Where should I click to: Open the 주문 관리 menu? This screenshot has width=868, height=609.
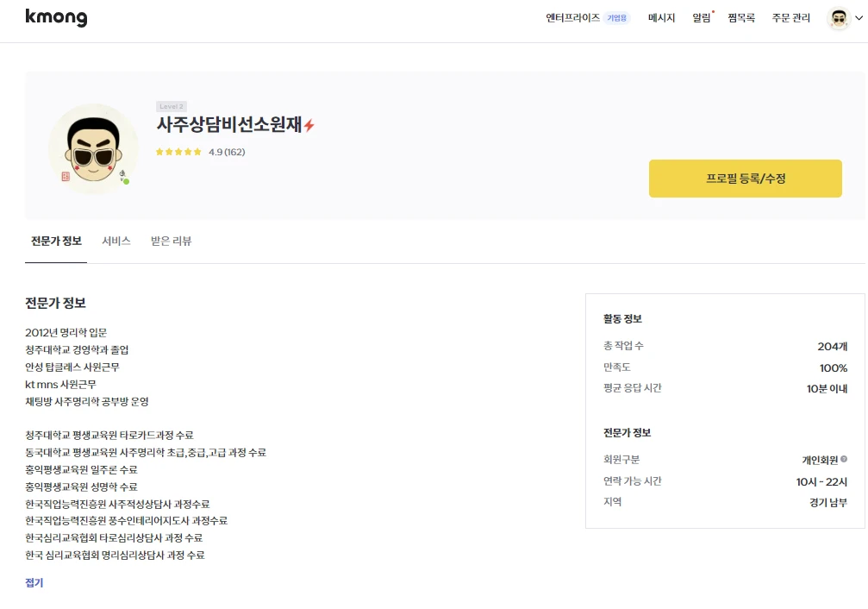[x=790, y=16]
